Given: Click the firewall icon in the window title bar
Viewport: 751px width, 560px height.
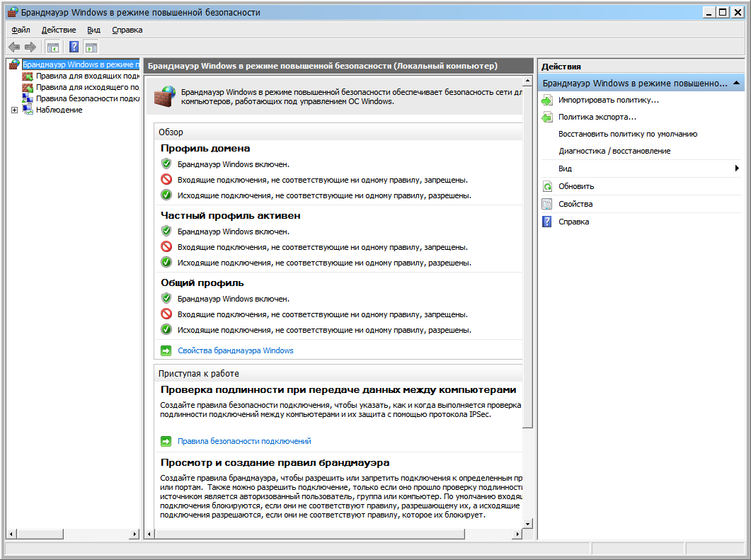Looking at the screenshot, I should pos(13,12).
